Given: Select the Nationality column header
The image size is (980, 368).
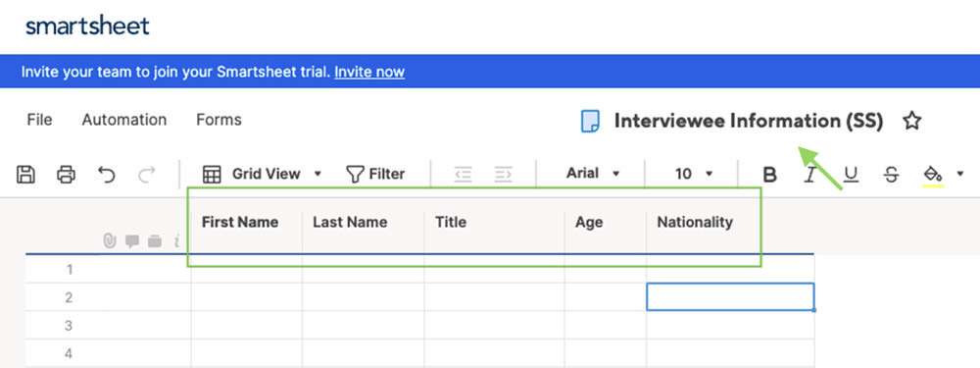Looking at the screenshot, I should (730, 222).
